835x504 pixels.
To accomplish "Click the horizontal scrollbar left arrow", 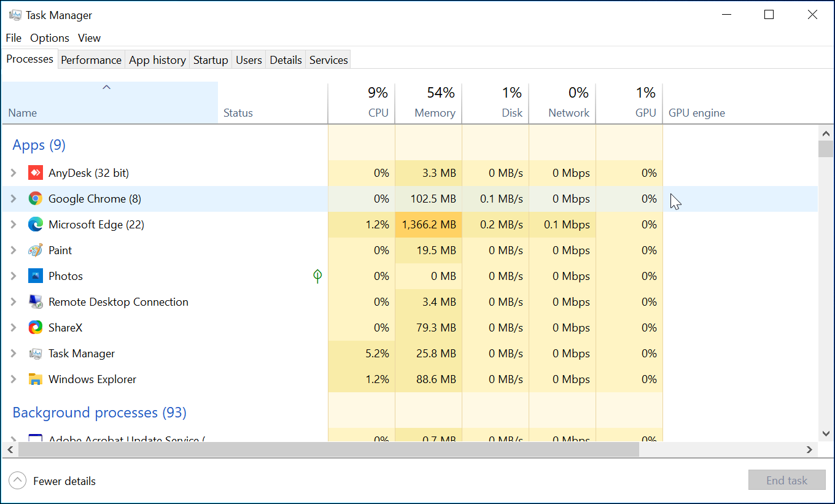I will click(10, 449).
